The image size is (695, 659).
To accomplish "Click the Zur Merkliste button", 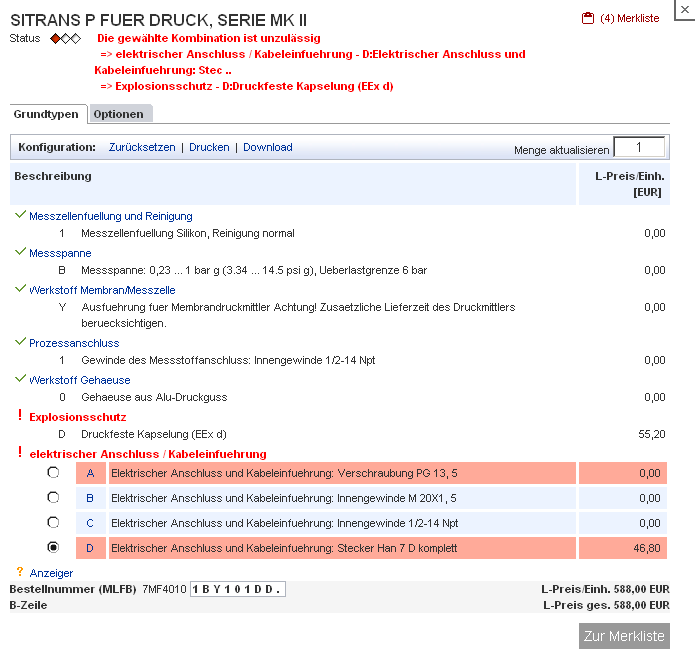I will pos(624,636).
